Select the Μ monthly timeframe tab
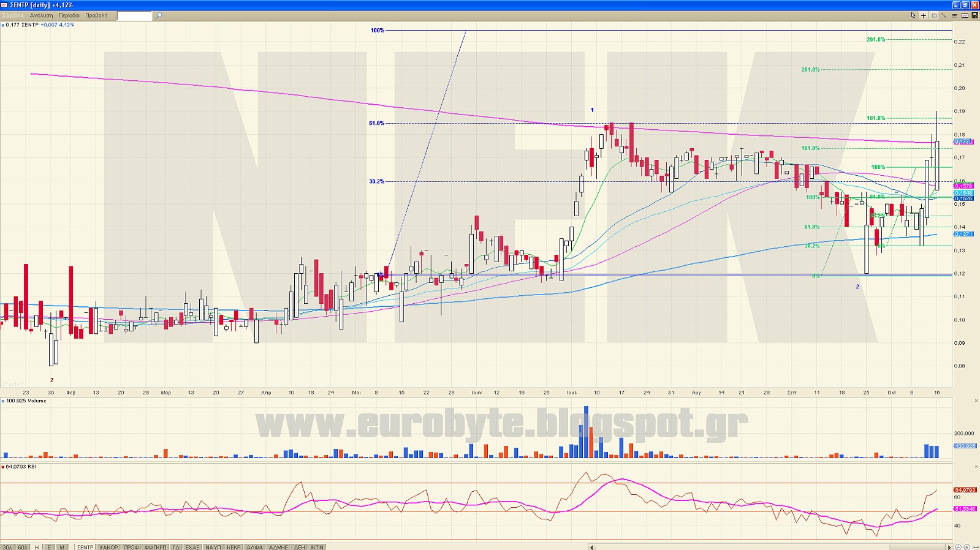Screen dimensions: 980x550 62,547
